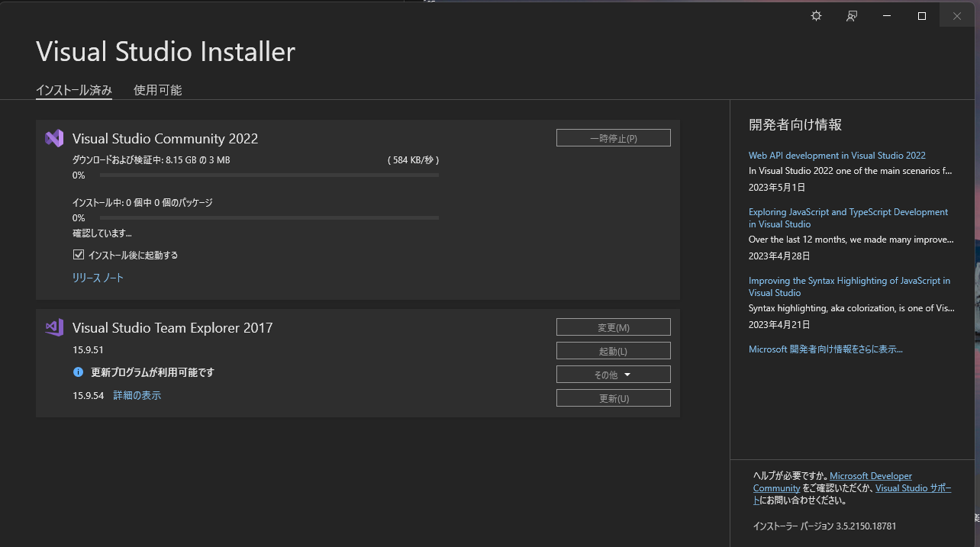Switch to the 使用可能 tab
This screenshot has width=980, height=547.
coord(157,89)
